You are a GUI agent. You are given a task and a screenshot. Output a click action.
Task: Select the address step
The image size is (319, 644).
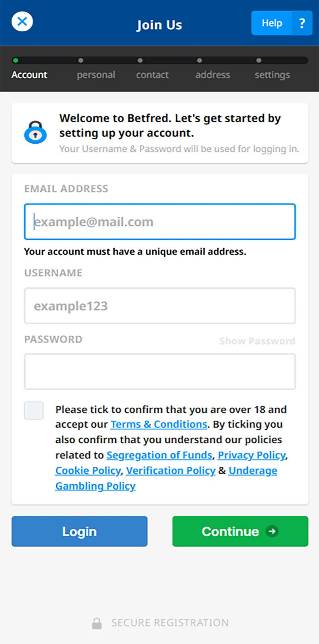[x=213, y=74]
